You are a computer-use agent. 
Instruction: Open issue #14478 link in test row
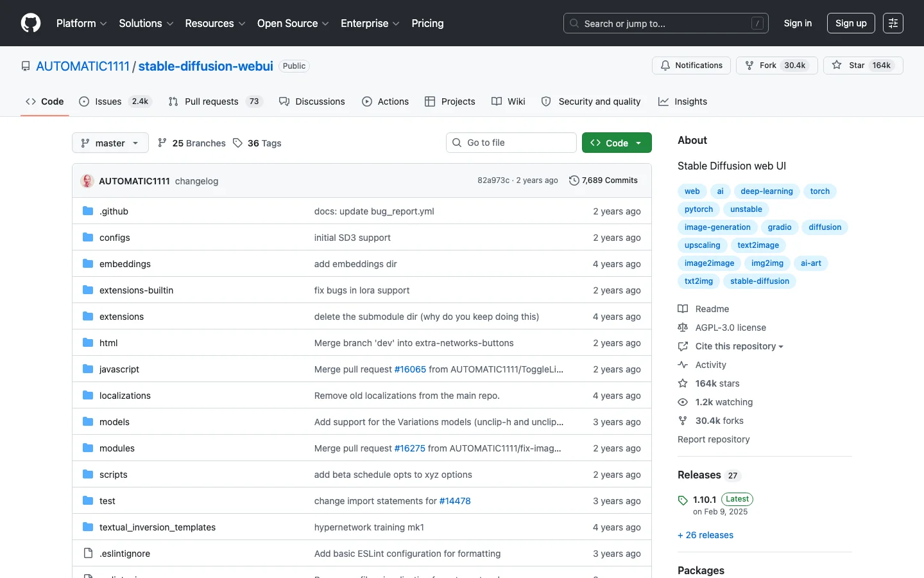pyautogui.click(x=455, y=501)
